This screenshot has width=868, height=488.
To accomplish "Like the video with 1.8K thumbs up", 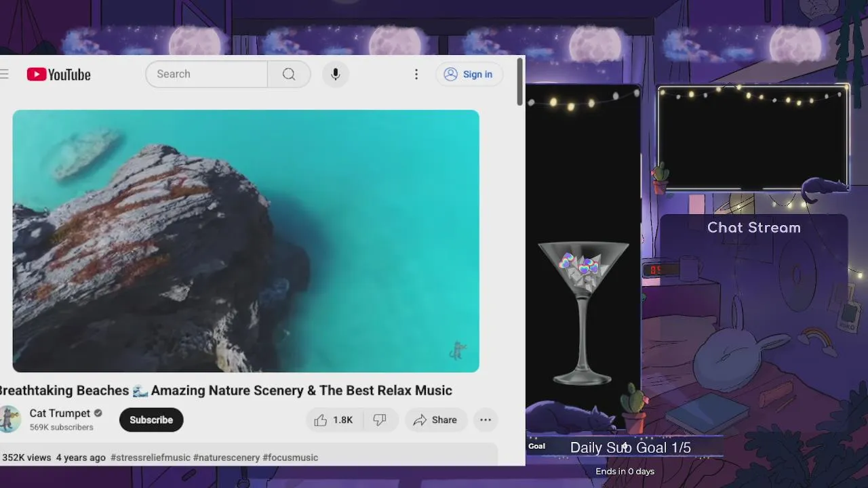I will tap(334, 420).
